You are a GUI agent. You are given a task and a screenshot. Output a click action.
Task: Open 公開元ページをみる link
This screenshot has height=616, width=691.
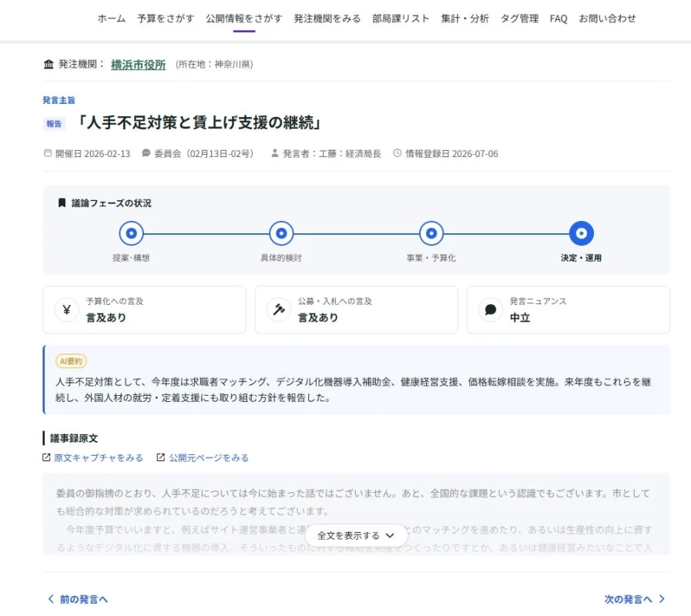coord(209,458)
